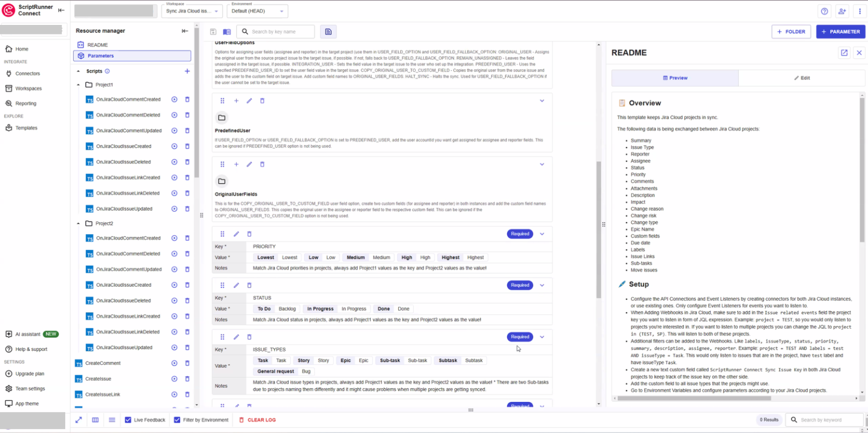Switch console to column view
This screenshot has width=868, height=433.
[x=95, y=420]
